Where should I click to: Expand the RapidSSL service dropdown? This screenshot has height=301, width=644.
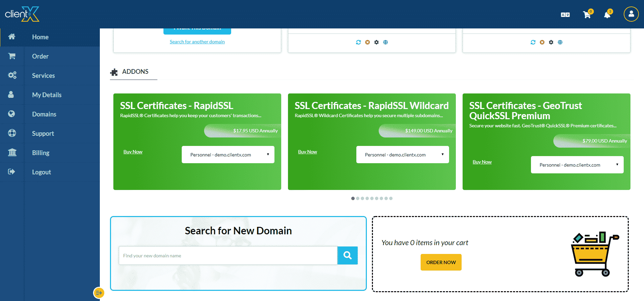pos(228,155)
